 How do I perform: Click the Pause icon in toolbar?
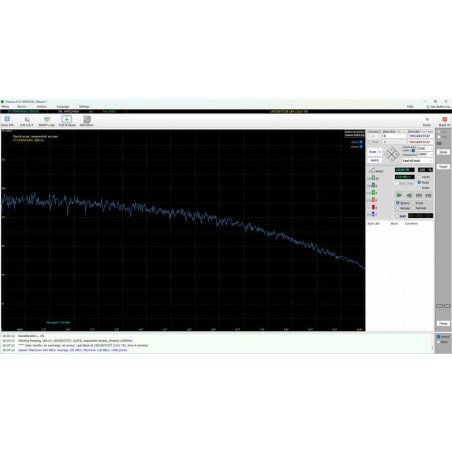coord(427,121)
